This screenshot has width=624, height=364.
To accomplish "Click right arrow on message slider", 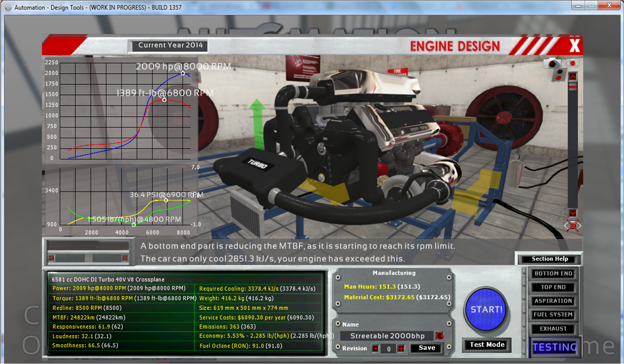I will 125,258.
